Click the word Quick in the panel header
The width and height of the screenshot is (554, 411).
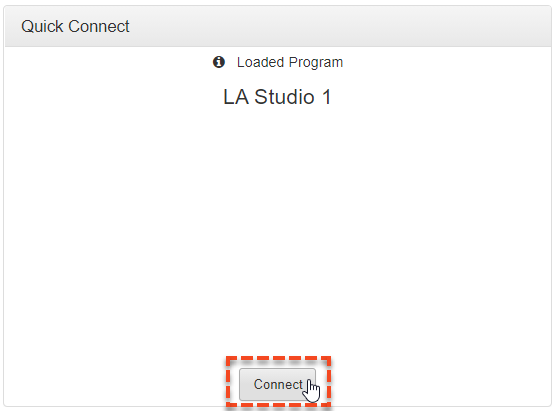coord(42,27)
